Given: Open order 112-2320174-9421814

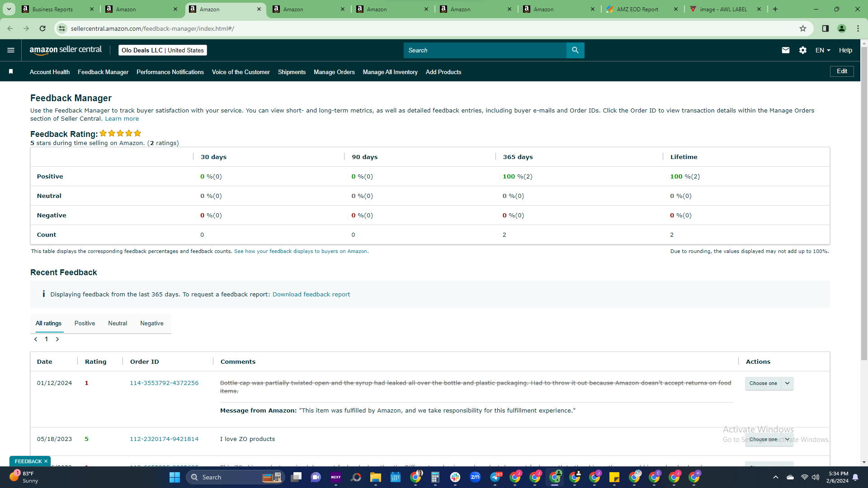Looking at the screenshot, I should (164, 439).
